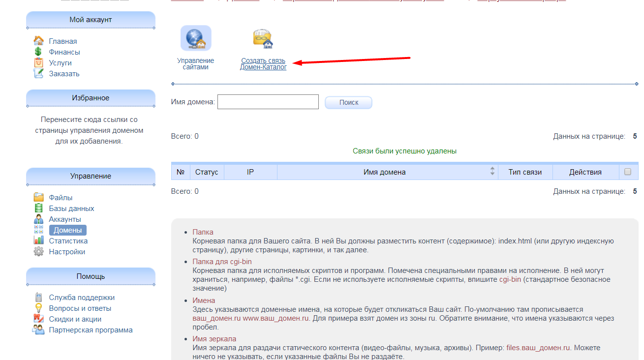The image size is (644, 360).
Task: Click the Настройки gear icon
Action: click(x=38, y=251)
